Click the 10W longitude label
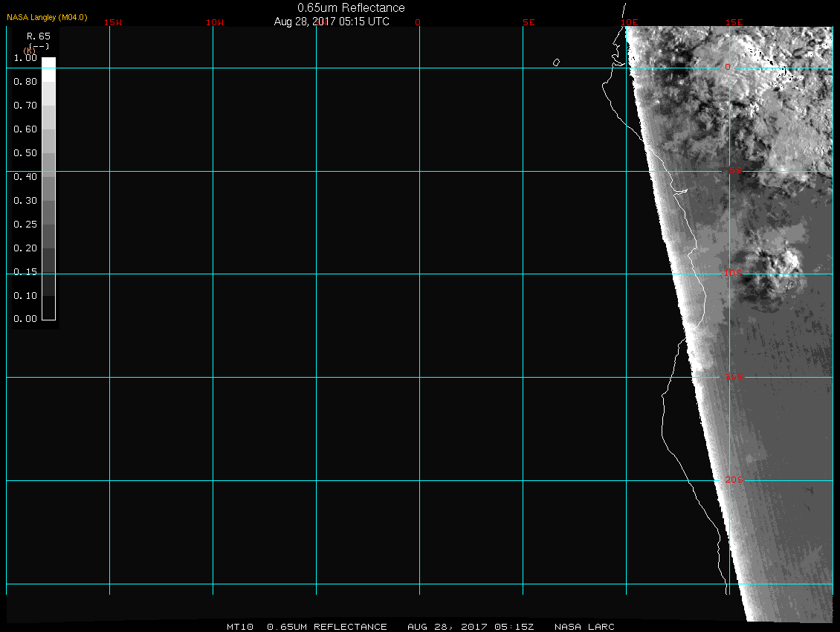This screenshot has width=840, height=632. point(215,22)
